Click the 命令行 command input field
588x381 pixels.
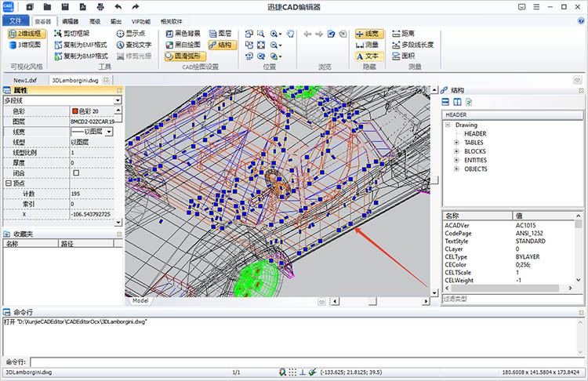pos(307,362)
